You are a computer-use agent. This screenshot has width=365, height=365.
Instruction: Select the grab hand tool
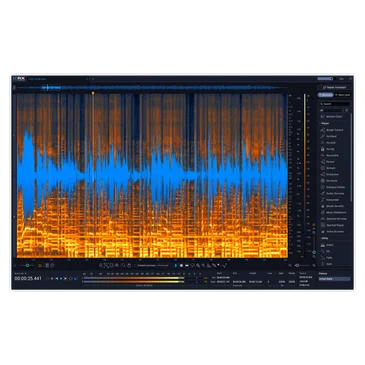point(129,265)
